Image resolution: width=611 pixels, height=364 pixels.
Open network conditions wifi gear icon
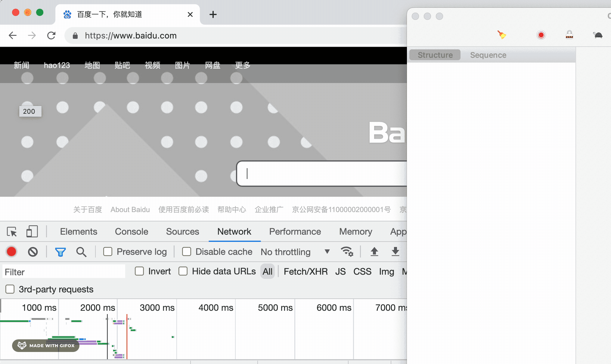click(x=347, y=251)
